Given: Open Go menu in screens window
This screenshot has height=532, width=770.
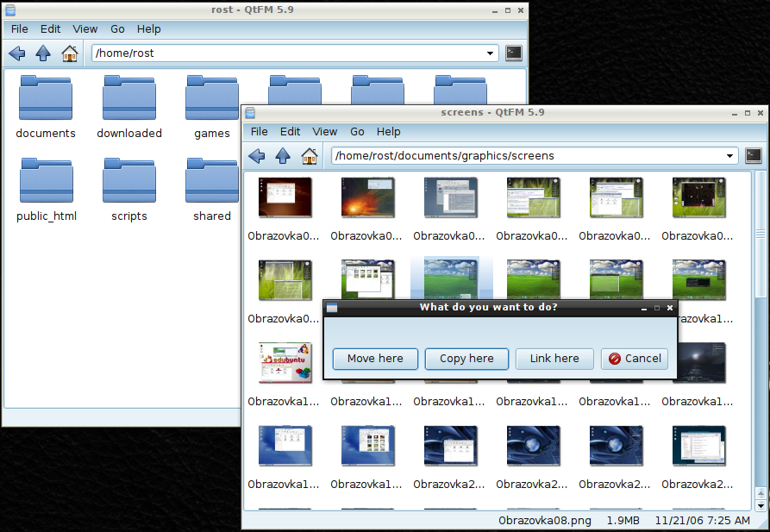Looking at the screenshot, I should pyautogui.click(x=357, y=132).
